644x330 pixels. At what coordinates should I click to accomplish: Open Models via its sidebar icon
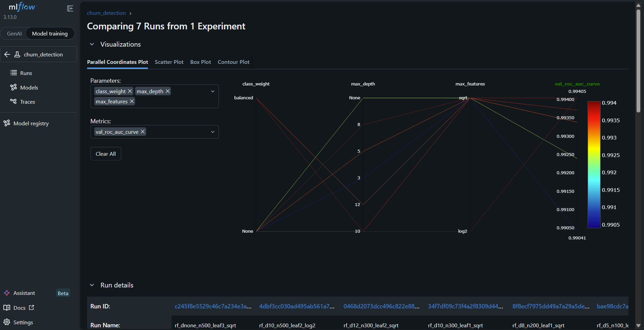click(14, 87)
